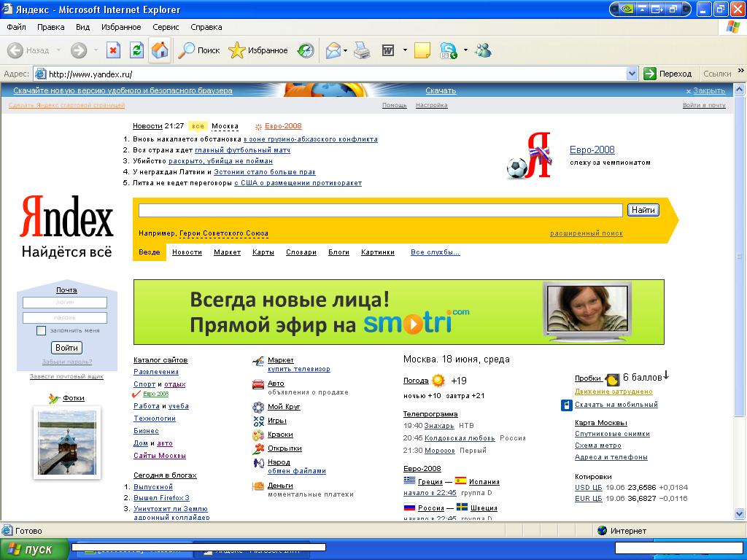Click the логин input field

coord(65,303)
